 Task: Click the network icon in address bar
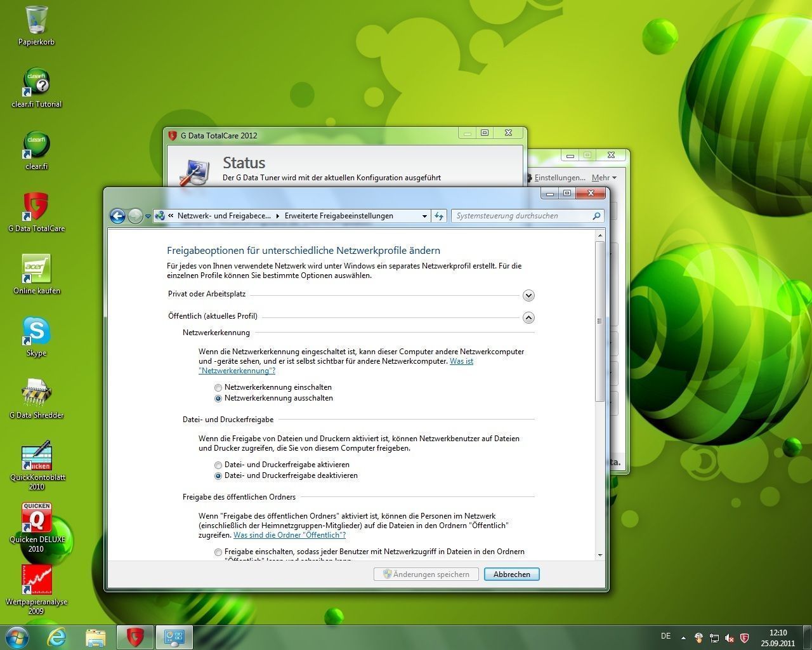click(x=159, y=216)
